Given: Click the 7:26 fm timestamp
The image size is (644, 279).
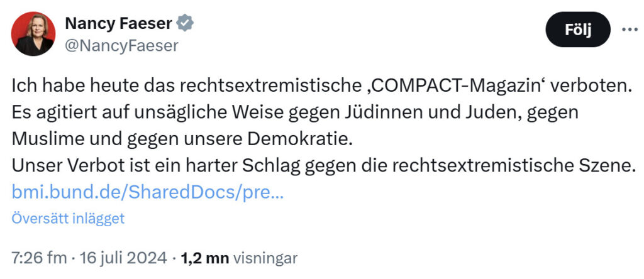Looking at the screenshot, I should point(39,258).
